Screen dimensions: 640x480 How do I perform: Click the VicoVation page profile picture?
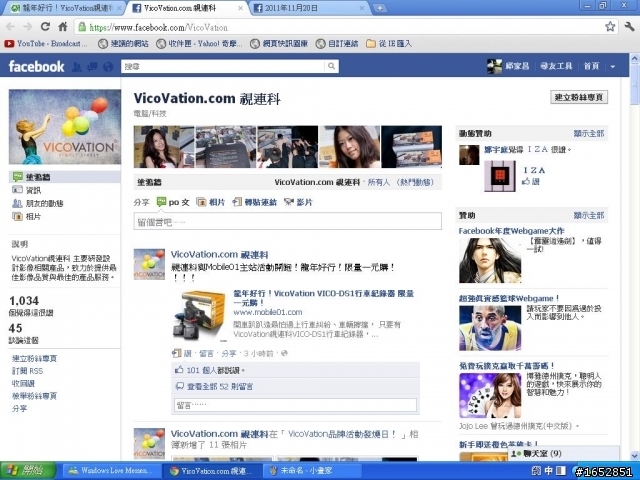pyautogui.click(x=65, y=127)
